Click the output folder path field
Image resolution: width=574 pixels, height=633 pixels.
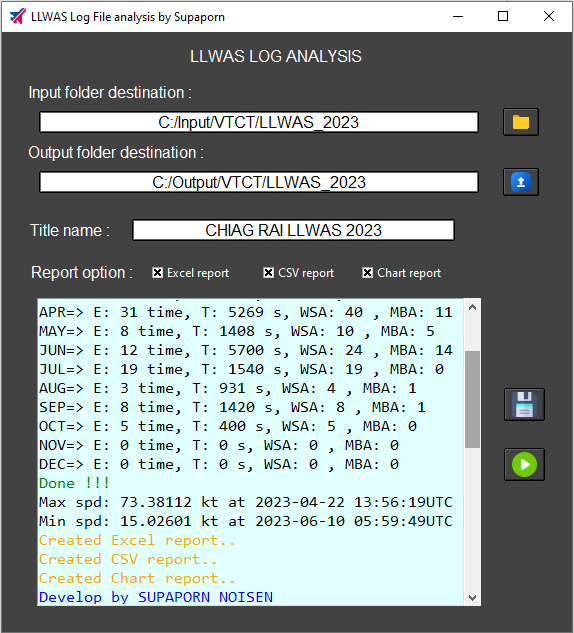259,182
